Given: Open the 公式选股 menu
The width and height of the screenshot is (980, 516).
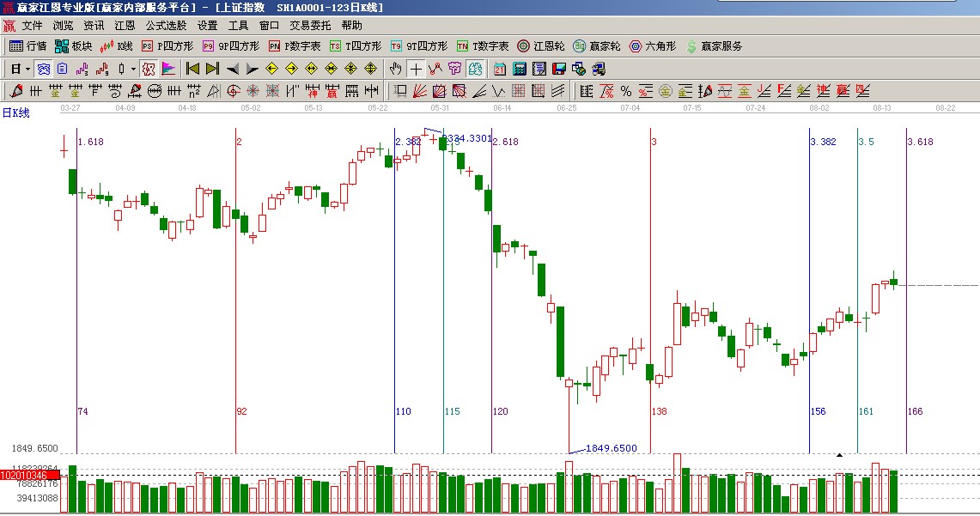Looking at the screenshot, I should click(x=166, y=26).
